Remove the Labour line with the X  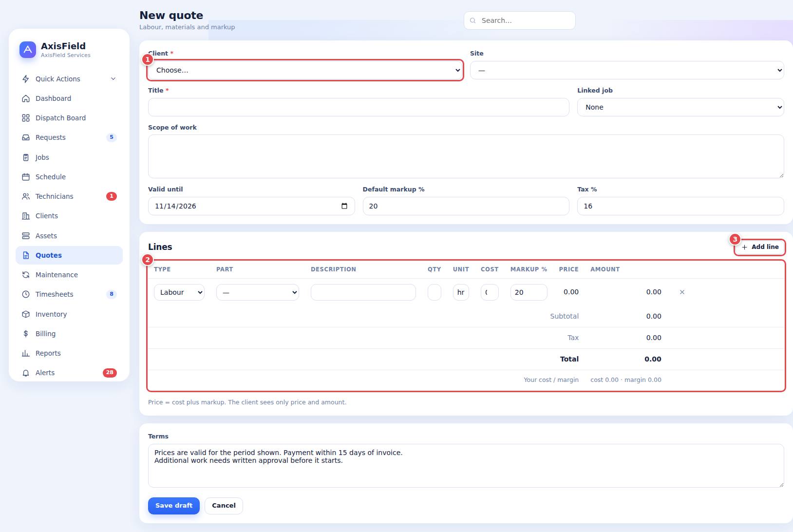tap(682, 292)
